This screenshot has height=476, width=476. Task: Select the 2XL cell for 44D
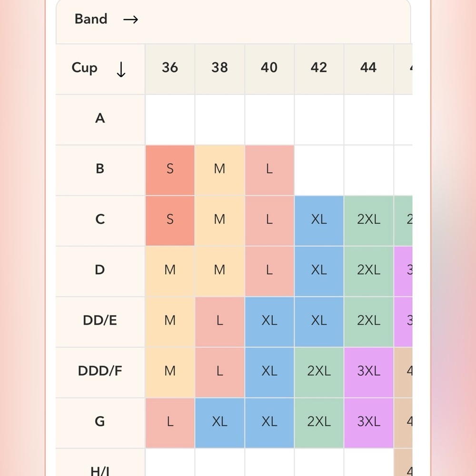(368, 270)
